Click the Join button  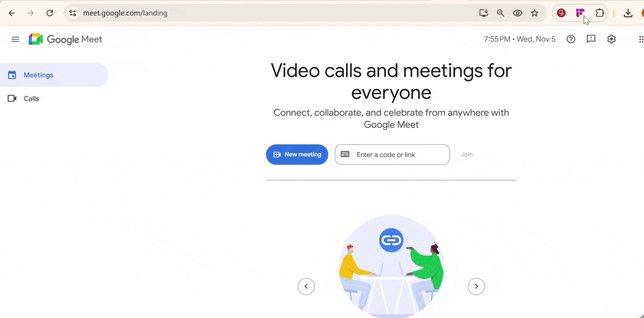(x=467, y=154)
